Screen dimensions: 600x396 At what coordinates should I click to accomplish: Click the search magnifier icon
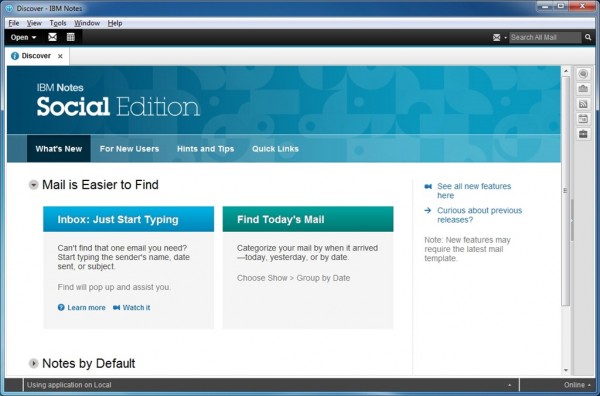588,37
